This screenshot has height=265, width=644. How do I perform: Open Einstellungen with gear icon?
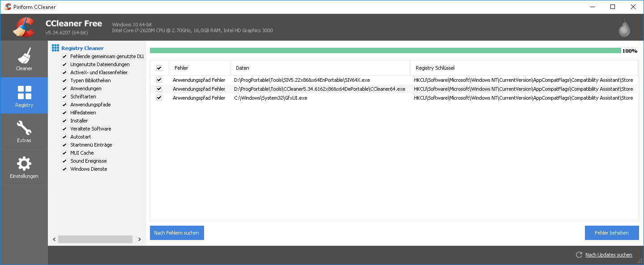(24, 167)
